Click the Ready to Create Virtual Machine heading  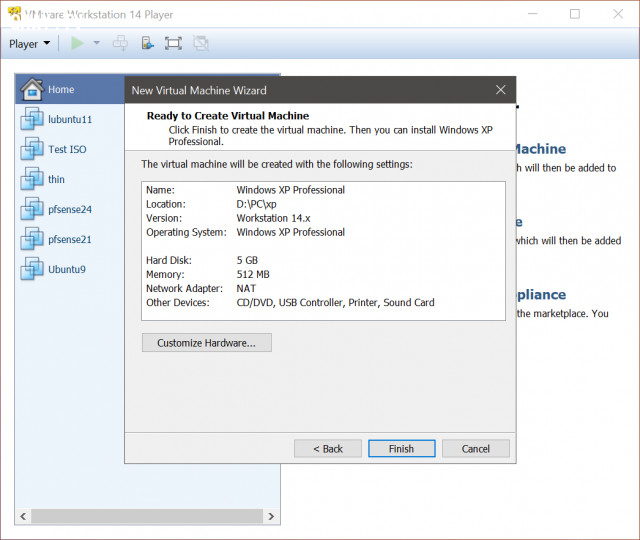coord(228,116)
